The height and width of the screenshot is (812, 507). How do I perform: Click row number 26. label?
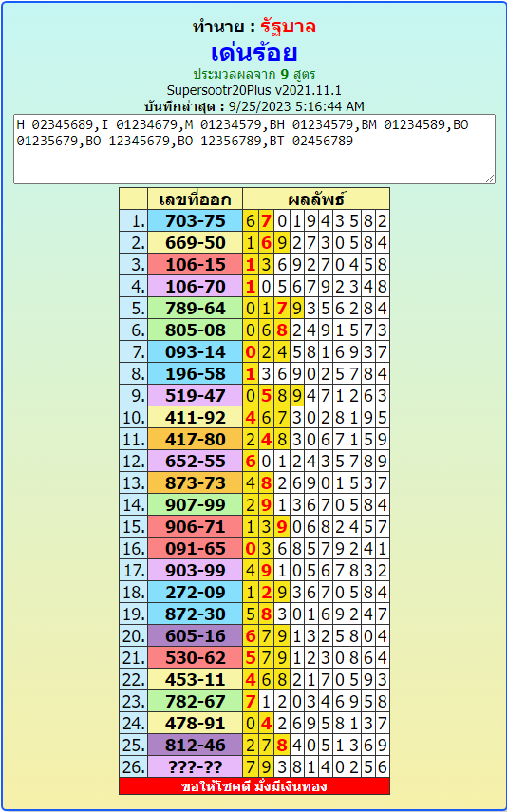[x=134, y=767]
